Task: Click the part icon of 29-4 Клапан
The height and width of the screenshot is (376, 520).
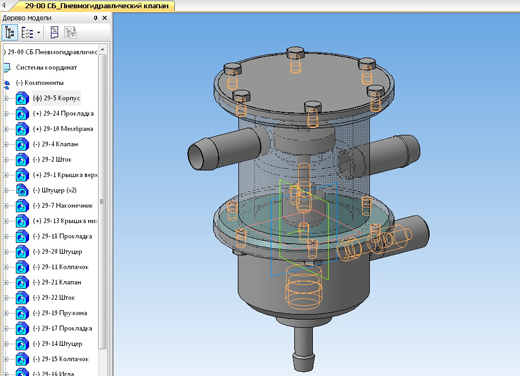Action: tap(22, 144)
